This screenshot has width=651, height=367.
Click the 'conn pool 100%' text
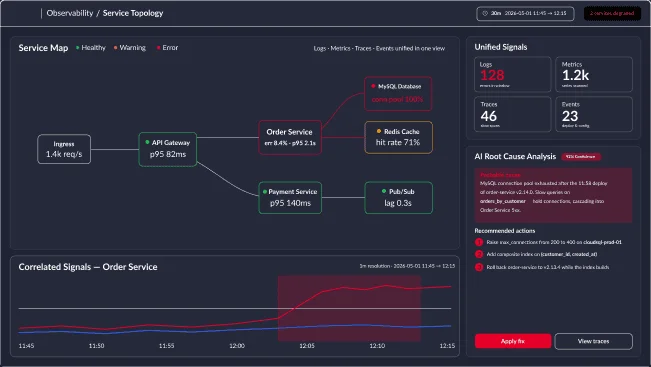(397, 99)
